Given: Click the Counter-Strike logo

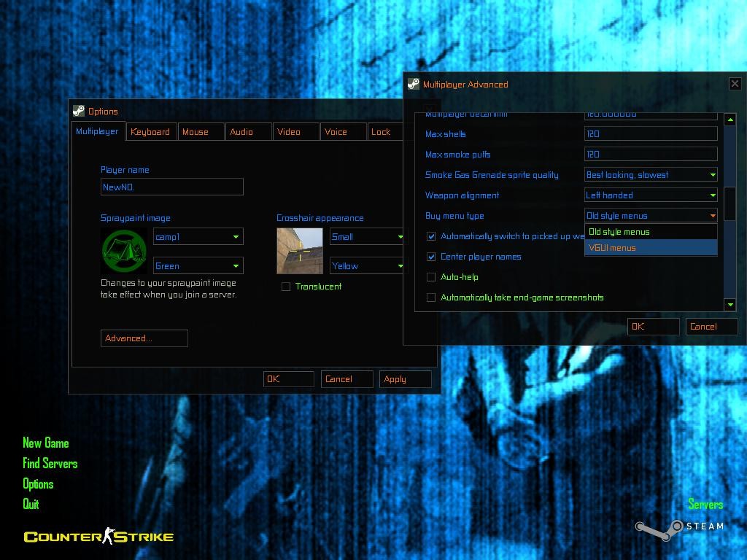Looking at the screenshot, I should (x=98, y=536).
